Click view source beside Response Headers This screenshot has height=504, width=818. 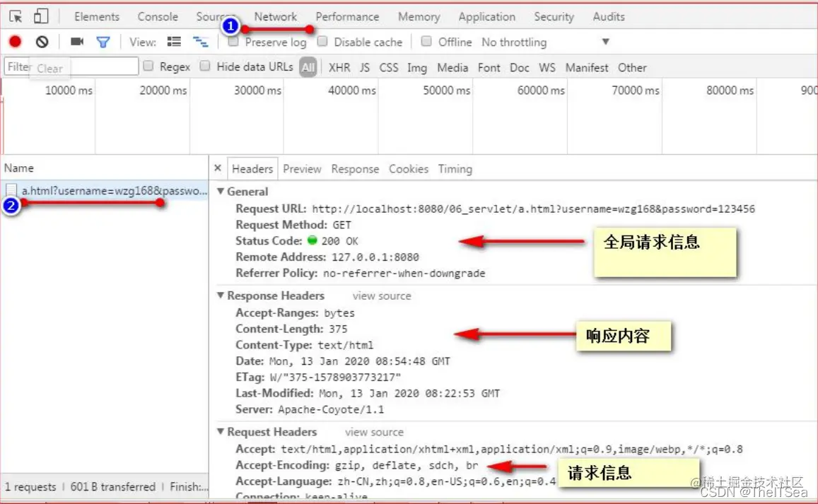pyautogui.click(x=381, y=295)
